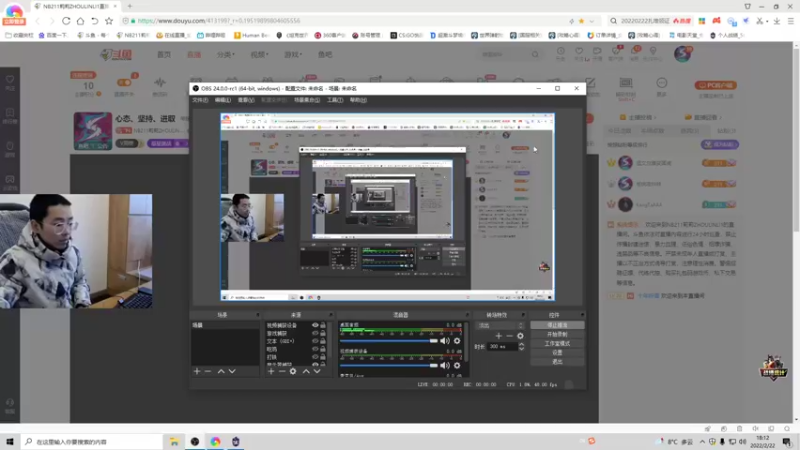Add a new scene in OBS
Image resolution: width=800 pixels, height=450 pixels.
click(x=197, y=371)
